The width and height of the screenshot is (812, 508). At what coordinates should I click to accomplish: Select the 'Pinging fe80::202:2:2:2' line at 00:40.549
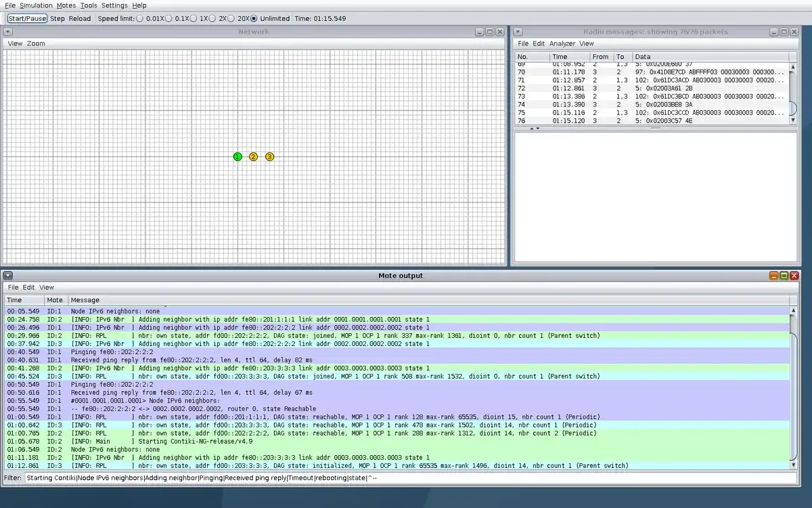pos(397,352)
